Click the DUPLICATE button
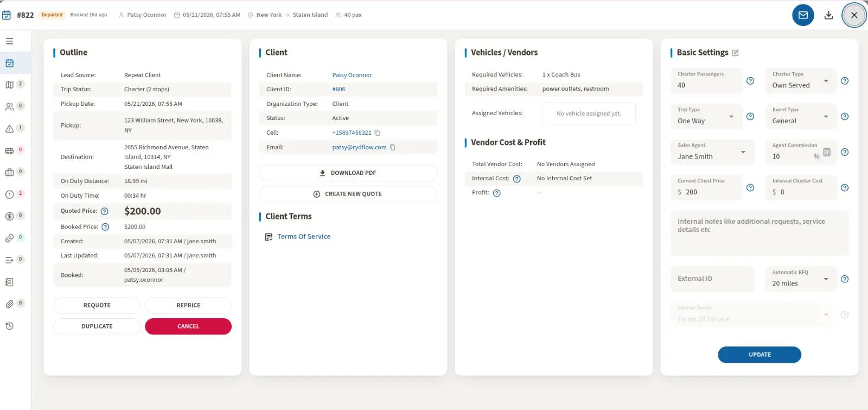868x410 pixels. [x=97, y=326]
